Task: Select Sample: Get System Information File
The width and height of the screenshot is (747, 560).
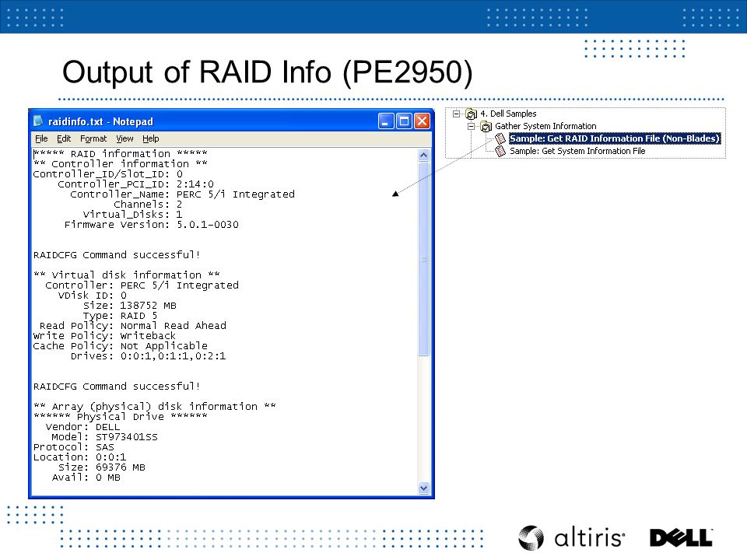Action: [577, 151]
